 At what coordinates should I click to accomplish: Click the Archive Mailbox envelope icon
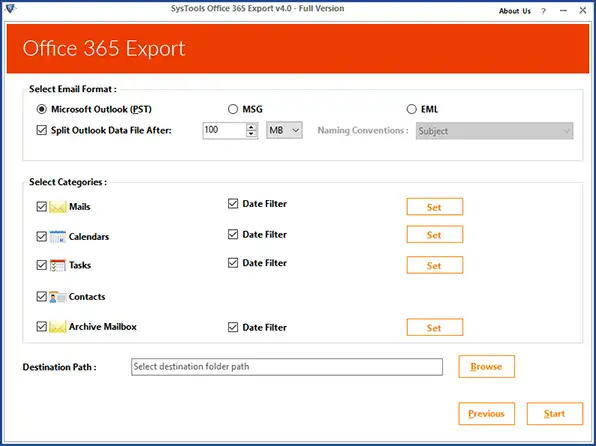[x=58, y=327]
